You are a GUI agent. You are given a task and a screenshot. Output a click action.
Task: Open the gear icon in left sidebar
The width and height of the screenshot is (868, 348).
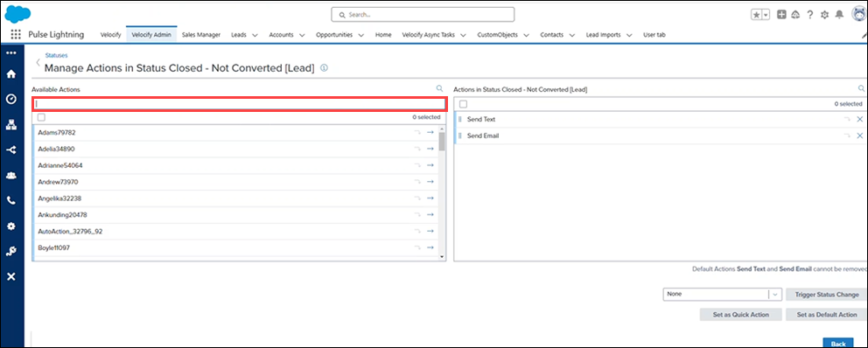(x=10, y=226)
